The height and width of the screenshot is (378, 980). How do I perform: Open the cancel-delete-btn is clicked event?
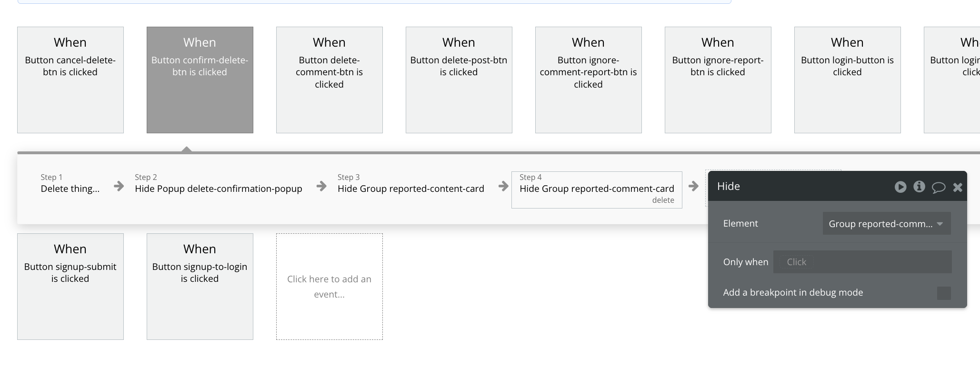click(70, 80)
